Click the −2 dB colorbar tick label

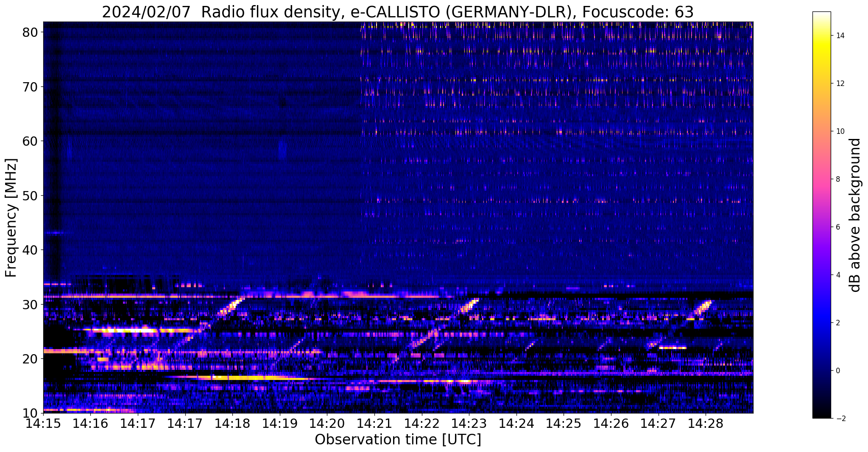840,419
